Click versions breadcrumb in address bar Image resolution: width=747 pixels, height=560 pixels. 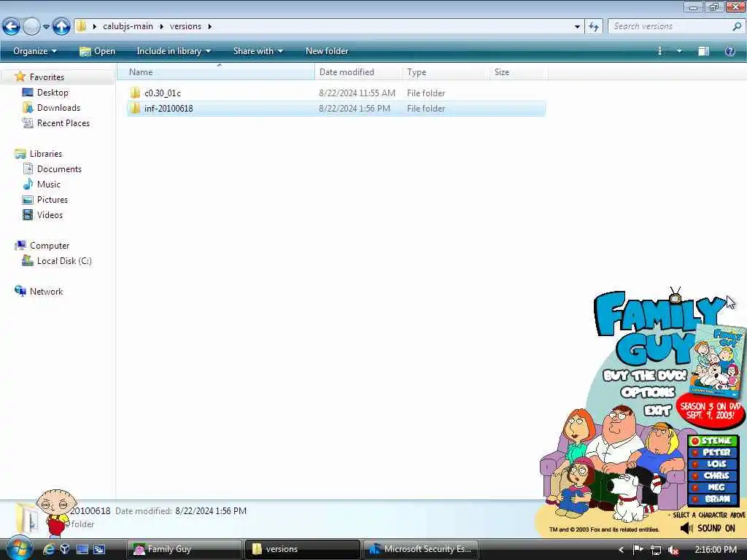pyautogui.click(x=185, y=26)
